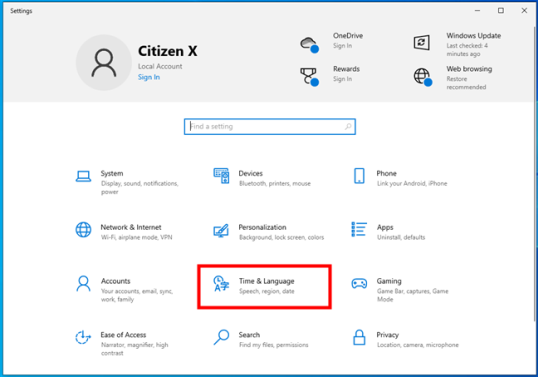Screen dimensions: 538x377
Task: Click the Time & Language title
Action: 267,281
